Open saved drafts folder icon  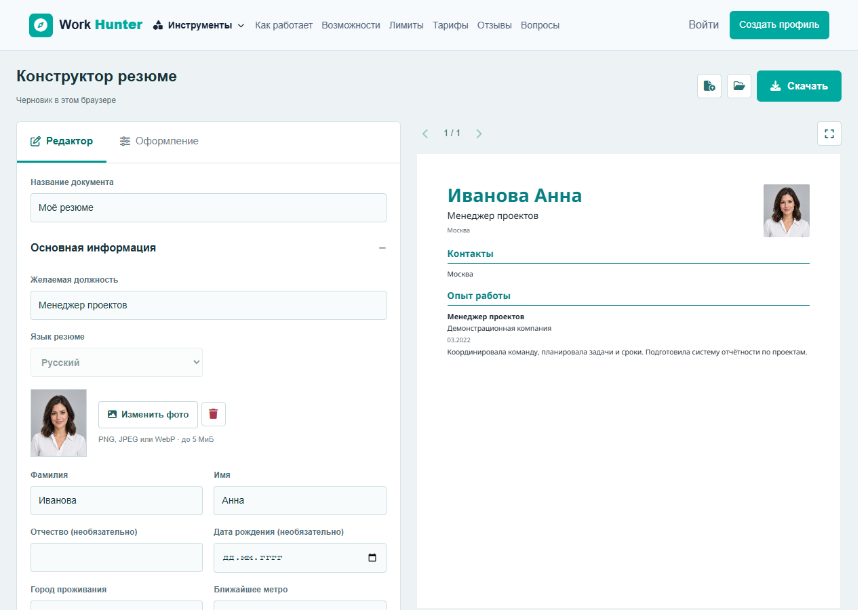(x=739, y=86)
